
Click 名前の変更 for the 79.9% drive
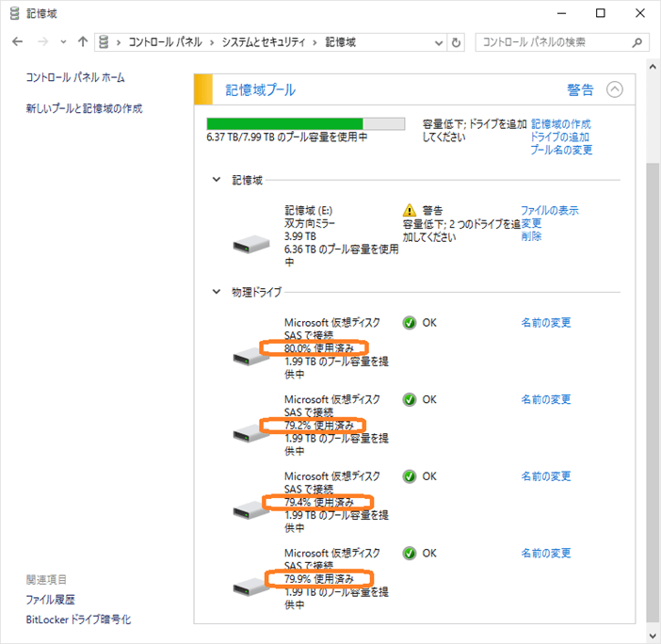point(546,553)
